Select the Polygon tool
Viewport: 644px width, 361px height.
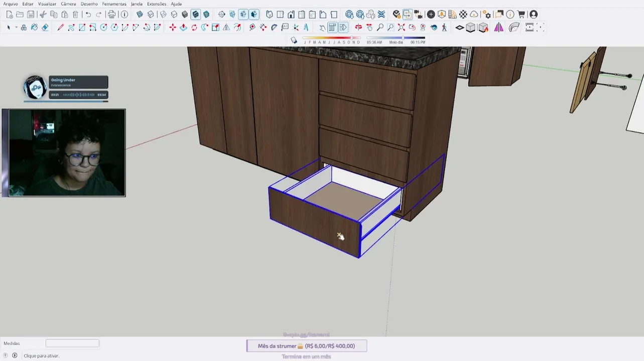[x=114, y=28]
